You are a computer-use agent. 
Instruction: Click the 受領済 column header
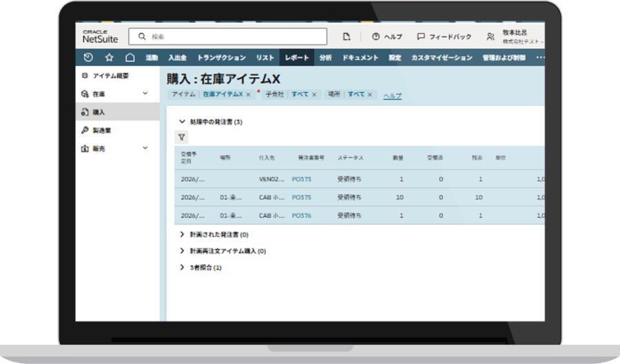pos(435,158)
